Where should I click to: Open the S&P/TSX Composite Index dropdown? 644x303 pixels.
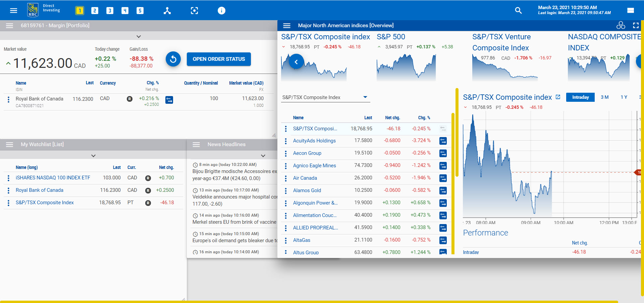pos(365,97)
